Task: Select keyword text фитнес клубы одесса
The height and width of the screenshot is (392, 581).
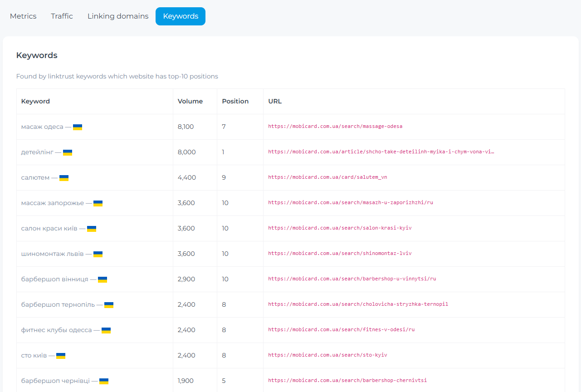Action: pos(57,330)
